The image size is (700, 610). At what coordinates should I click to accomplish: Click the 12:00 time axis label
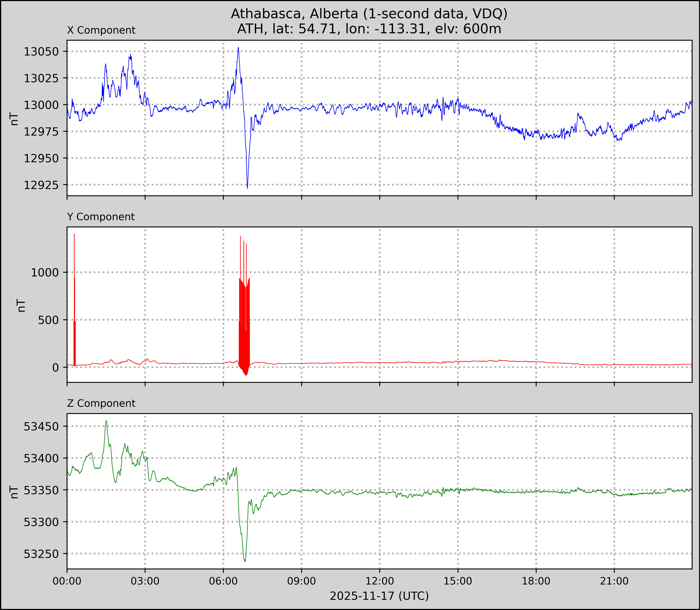pos(380,581)
